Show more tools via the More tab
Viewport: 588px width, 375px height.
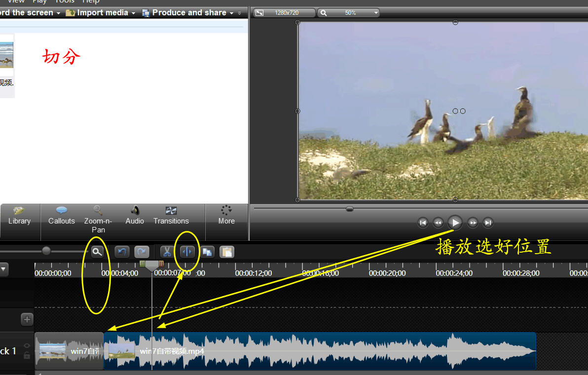[226, 217]
